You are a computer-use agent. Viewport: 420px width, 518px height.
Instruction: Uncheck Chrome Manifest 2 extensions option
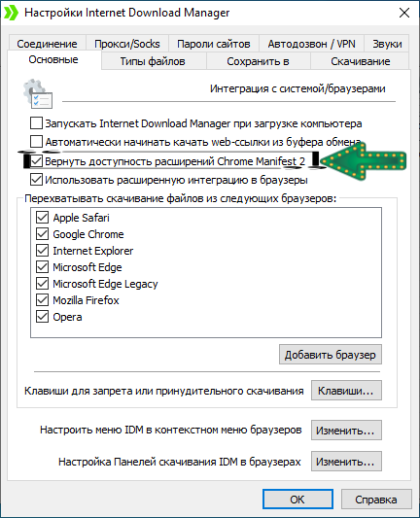[x=36, y=161]
